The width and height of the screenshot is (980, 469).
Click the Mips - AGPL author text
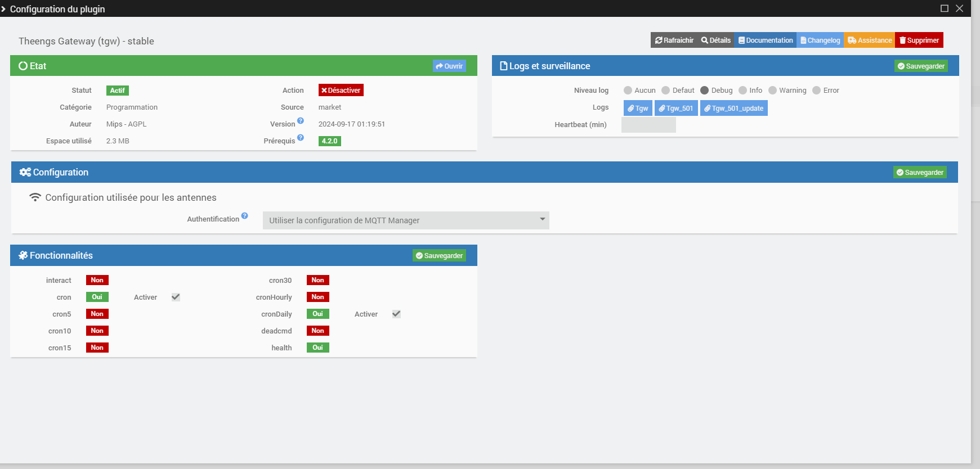click(126, 124)
